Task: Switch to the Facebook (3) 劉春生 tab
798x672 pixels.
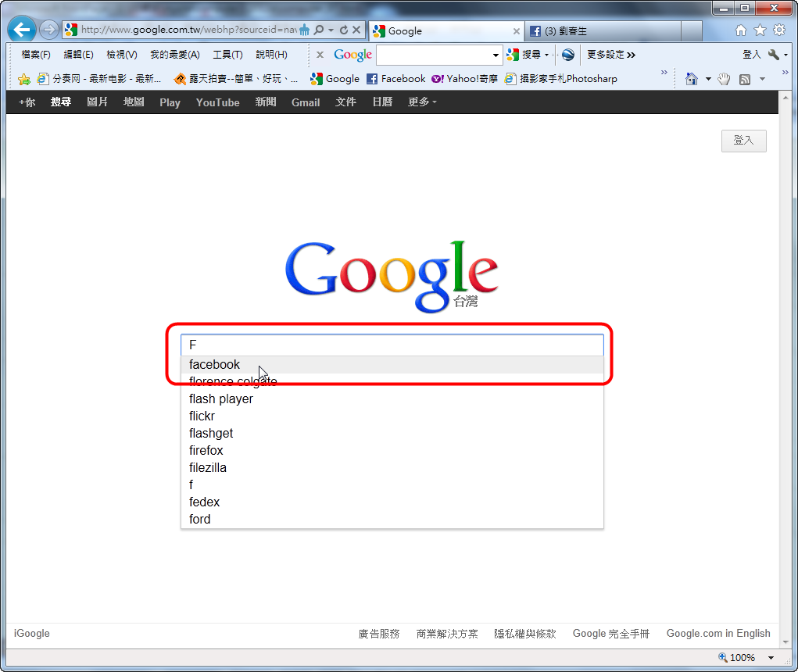Action: (603, 31)
